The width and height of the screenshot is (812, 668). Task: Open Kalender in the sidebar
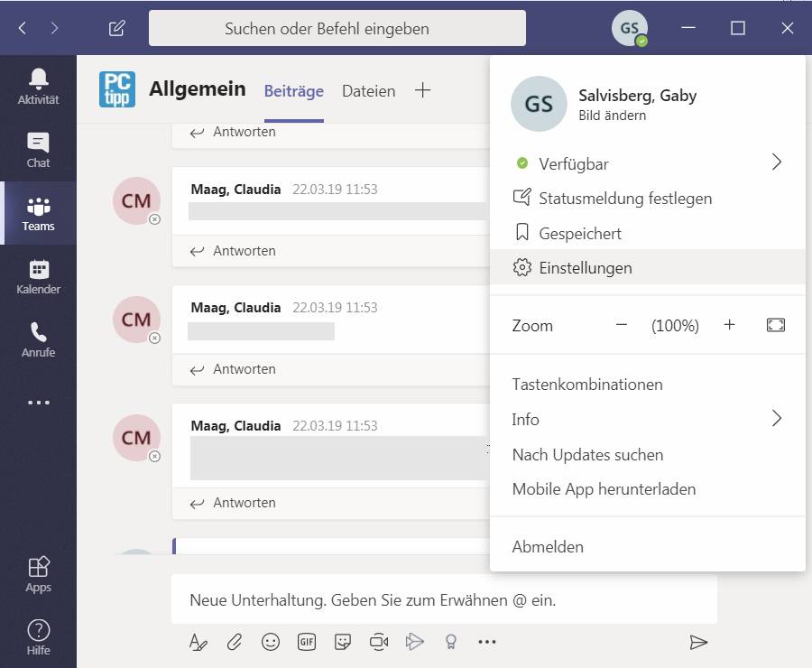click(x=38, y=276)
